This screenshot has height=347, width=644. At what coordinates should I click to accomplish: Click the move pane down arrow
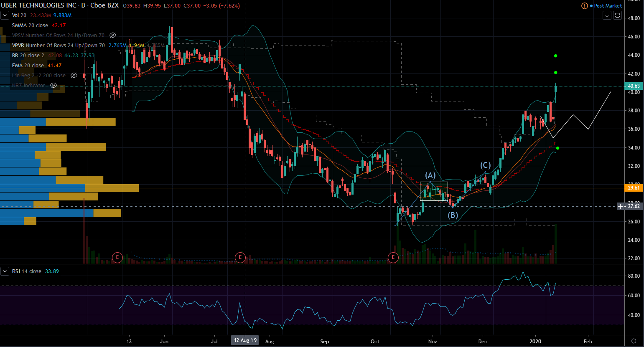pyautogui.click(x=607, y=15)
